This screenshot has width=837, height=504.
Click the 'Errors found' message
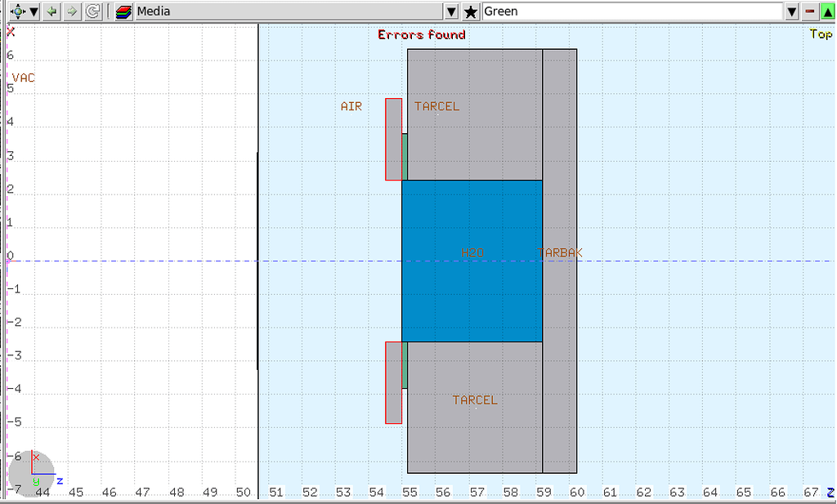[422, 35]
